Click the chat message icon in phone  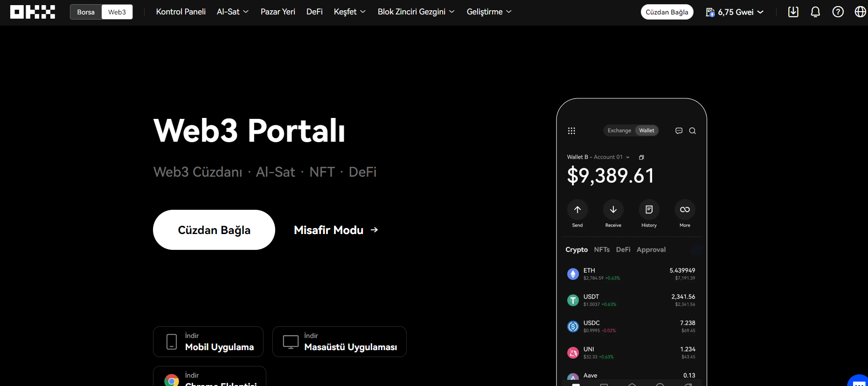(679, 131)
